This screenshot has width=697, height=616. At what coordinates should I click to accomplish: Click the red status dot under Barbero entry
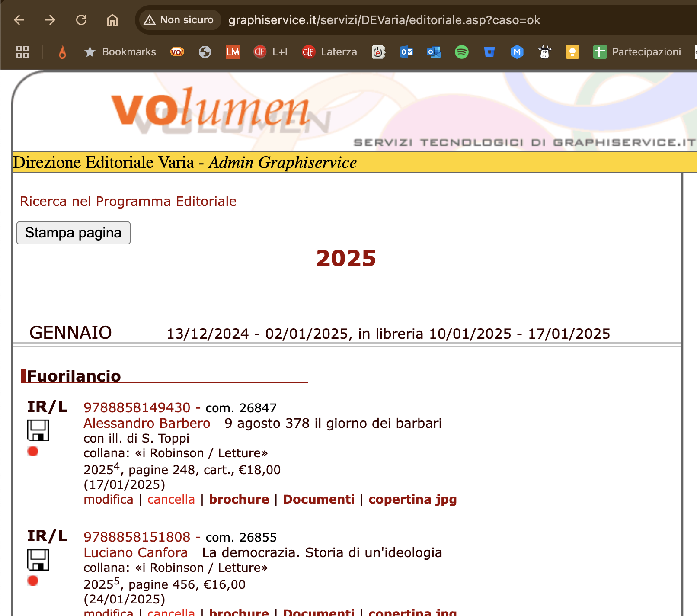[33, 451]
